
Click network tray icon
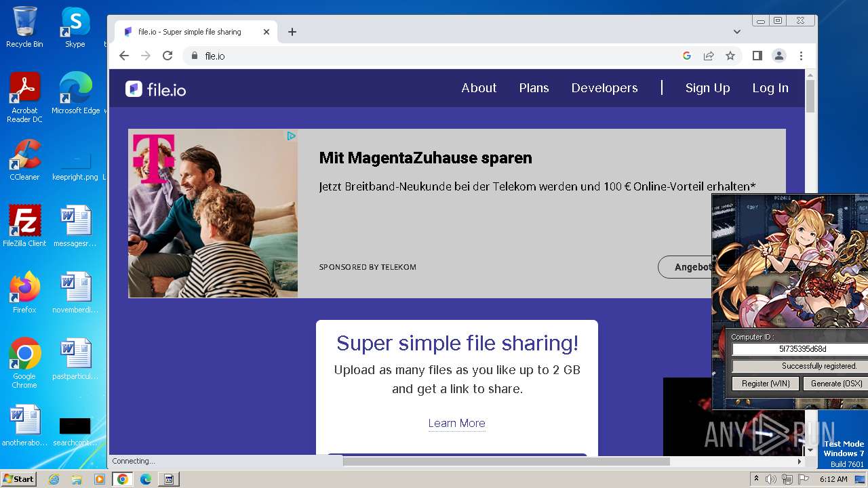787,479
